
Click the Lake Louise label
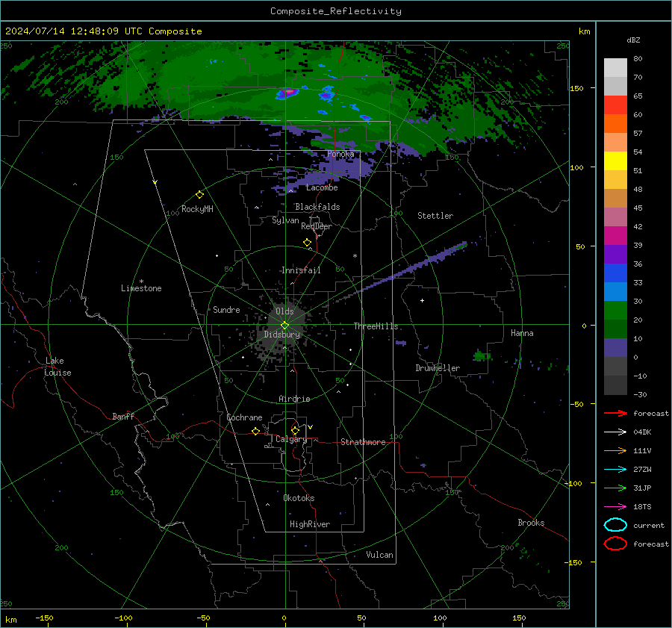[x=57, y=367]
